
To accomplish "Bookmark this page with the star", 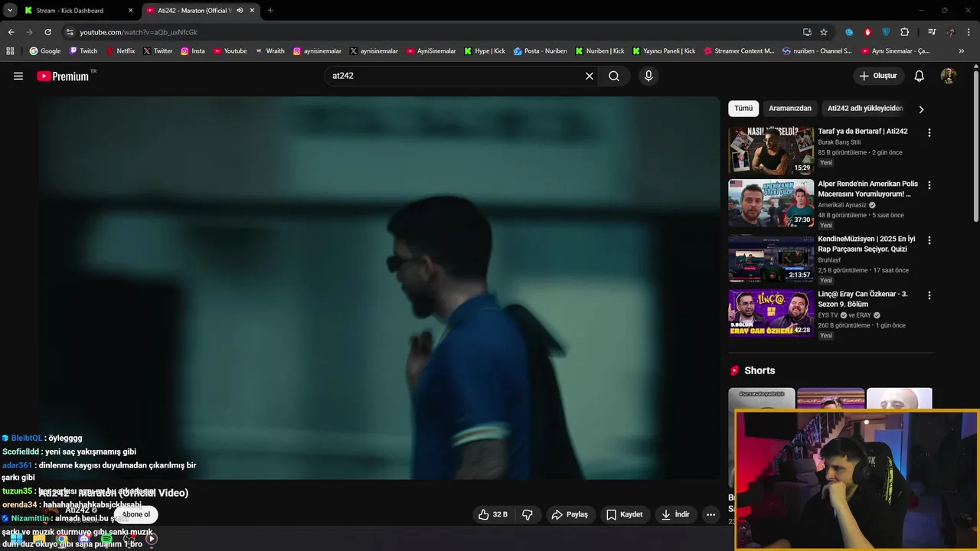I will (824, 32).
